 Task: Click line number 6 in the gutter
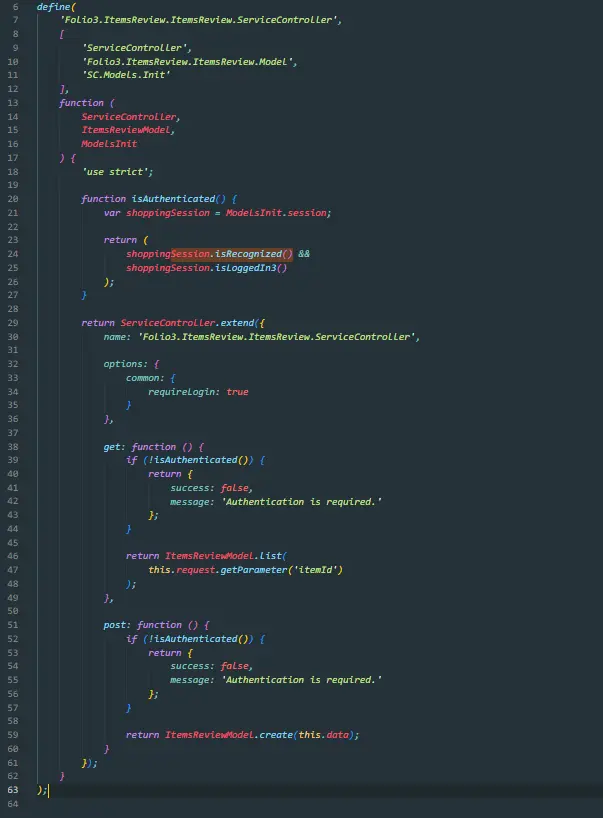coord(15,7)
